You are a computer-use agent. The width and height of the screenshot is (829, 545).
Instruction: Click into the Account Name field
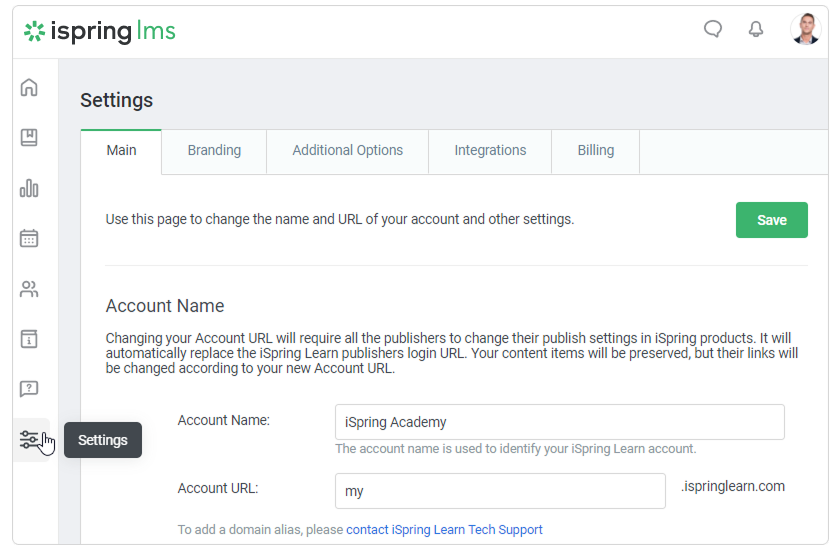[x=559, y=422]
